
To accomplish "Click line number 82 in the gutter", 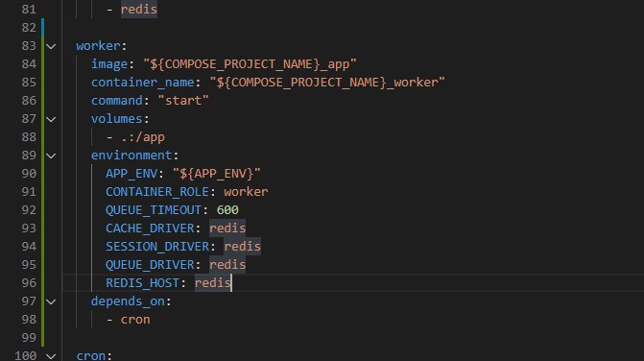I will [29, 28].
